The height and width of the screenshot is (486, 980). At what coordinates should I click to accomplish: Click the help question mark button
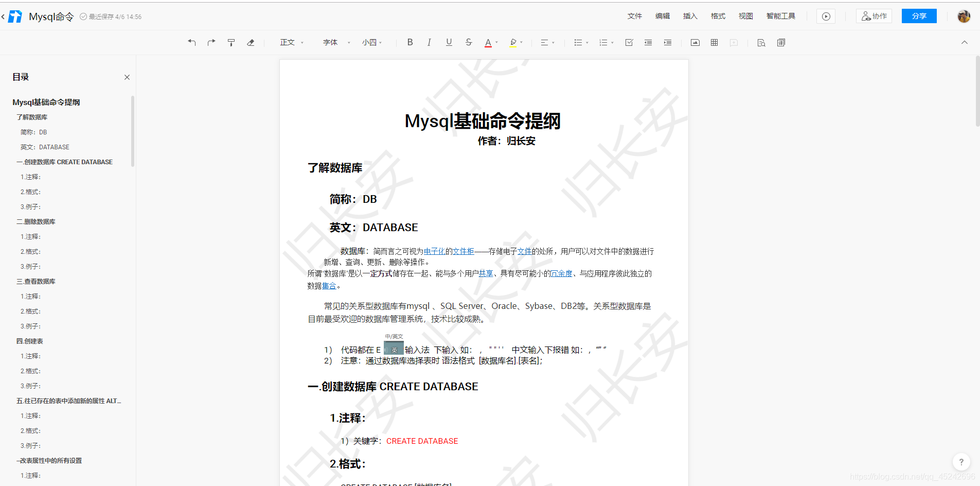961,462
